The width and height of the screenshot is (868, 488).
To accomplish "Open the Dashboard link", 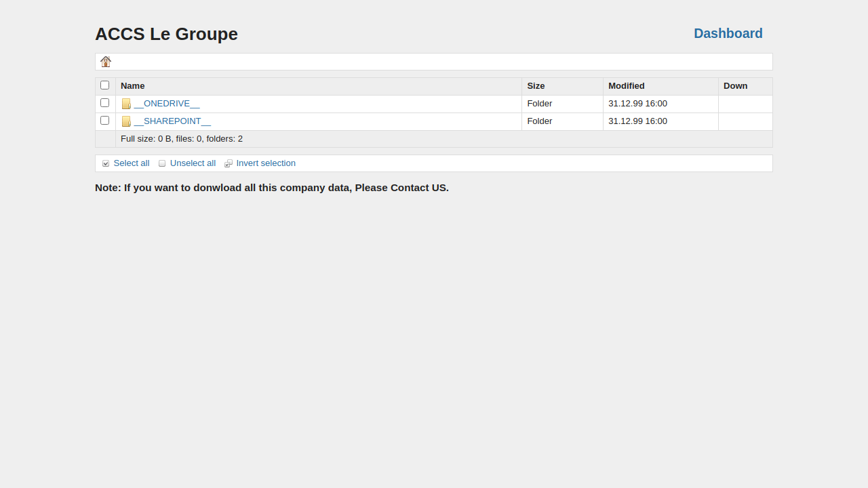I will coord(728,33).
